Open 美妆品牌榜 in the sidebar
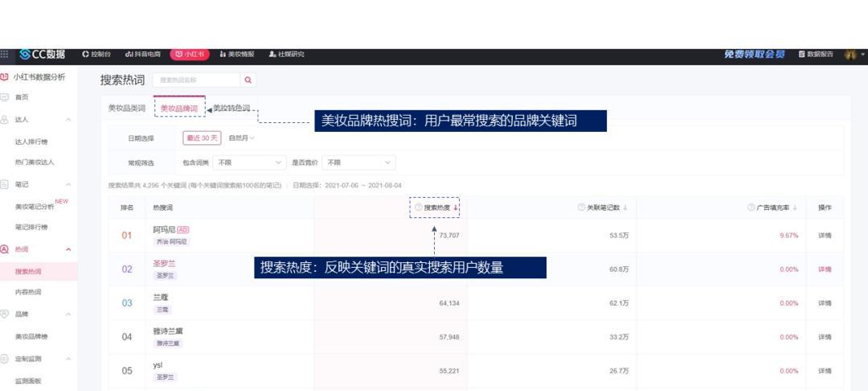This screenshot has height=391, width=868. pos(31,337)
